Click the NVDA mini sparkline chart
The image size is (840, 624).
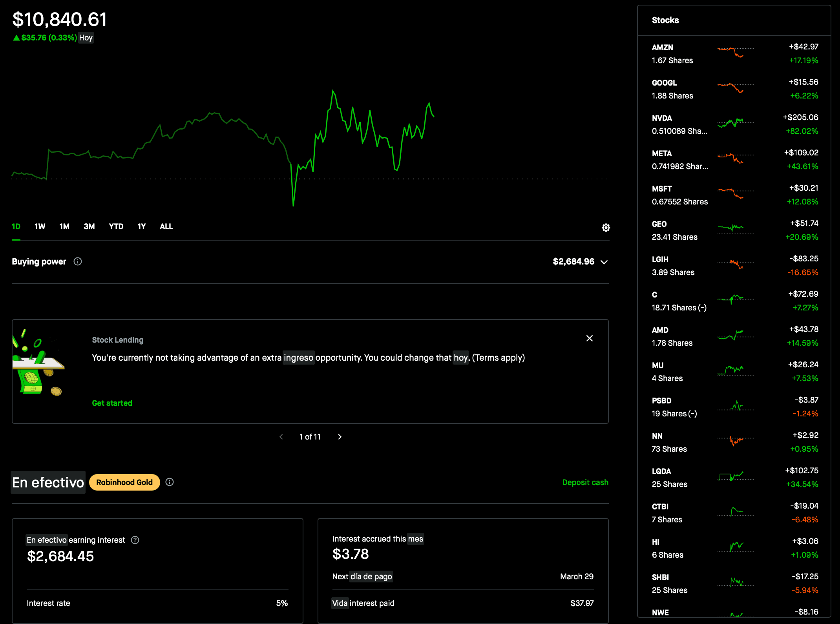point(735,123)
